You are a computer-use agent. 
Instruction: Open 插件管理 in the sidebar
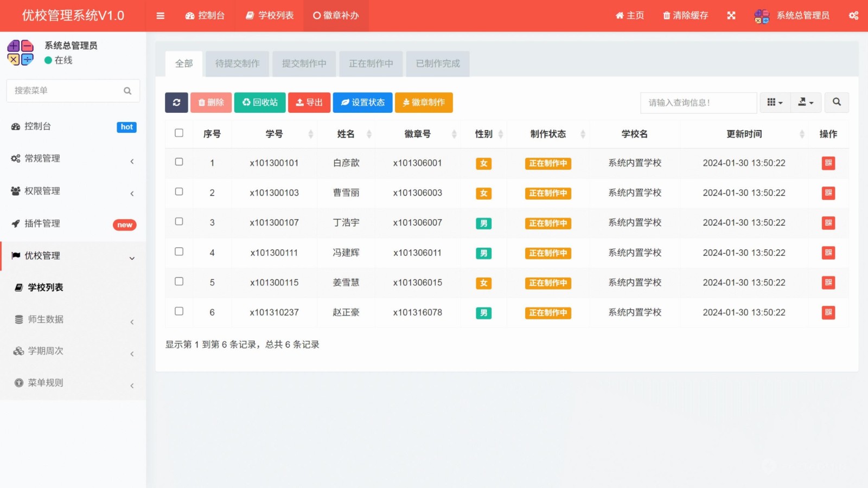73,223
